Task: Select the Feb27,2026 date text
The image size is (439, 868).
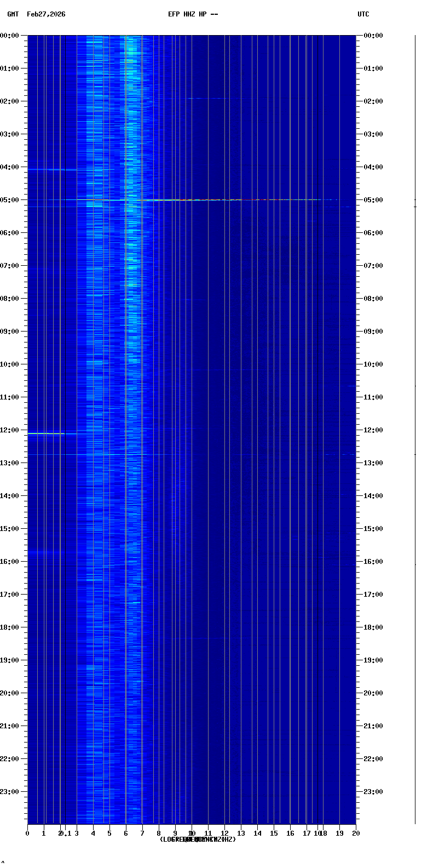Action: pyautogui.click(x=46, y=14)
